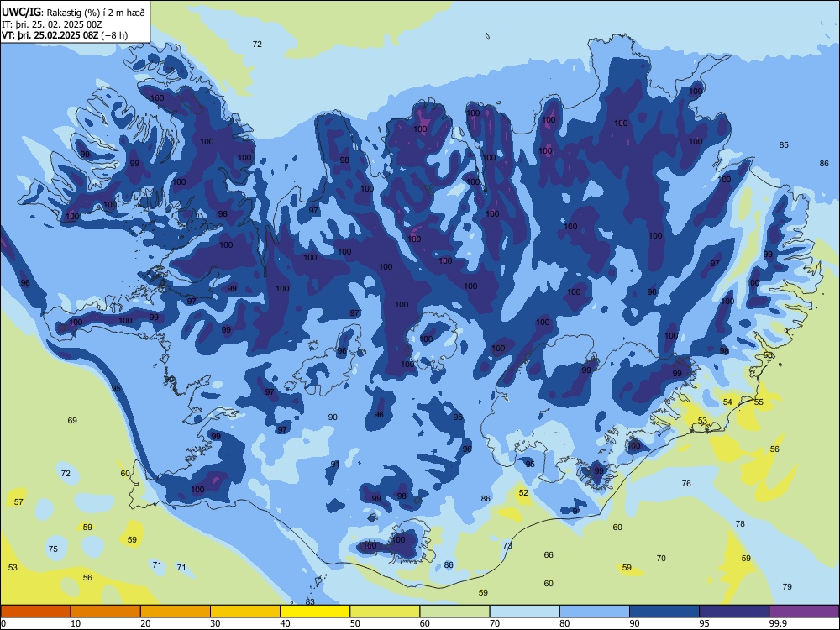Pick the purple above-99.9 legend swatch
The height and width of the screenshot is (630, 840).
[x=804, y=612]
